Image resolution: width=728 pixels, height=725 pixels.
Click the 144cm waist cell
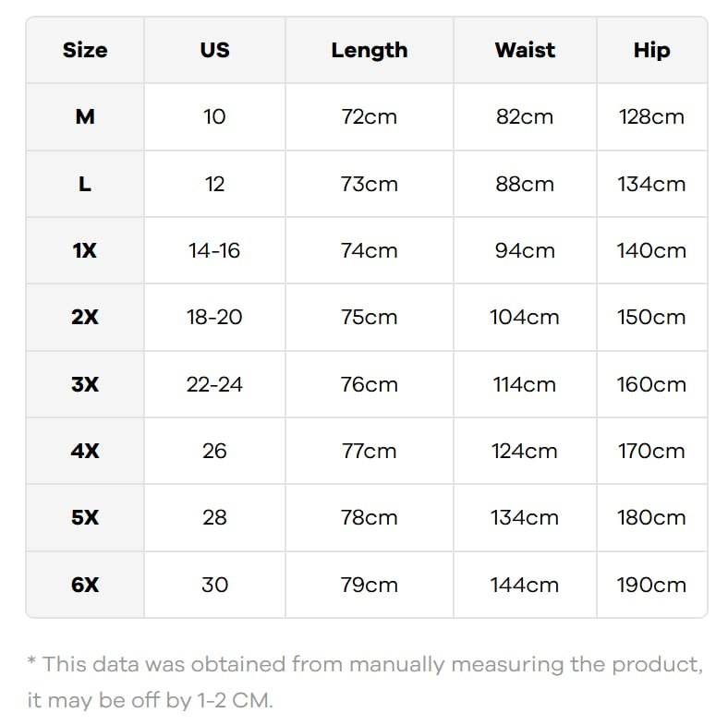525,585
